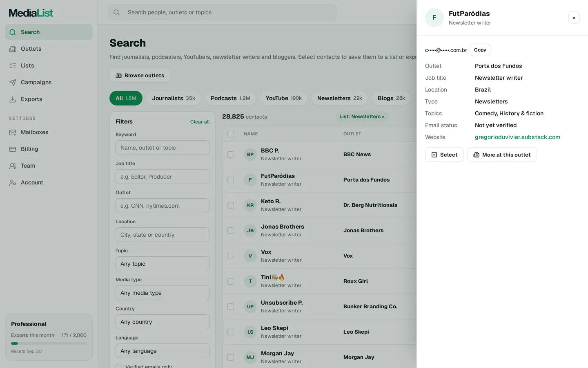Check the box for Jonas Brothers row
Viewport: 588px width, 368px height.
[x=231, y=231]
